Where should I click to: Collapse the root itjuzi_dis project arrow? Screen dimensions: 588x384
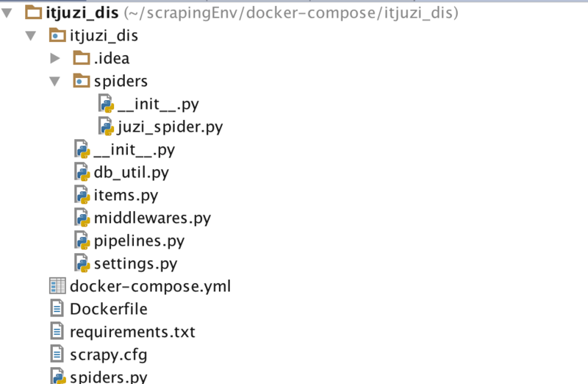pos(7,13)
